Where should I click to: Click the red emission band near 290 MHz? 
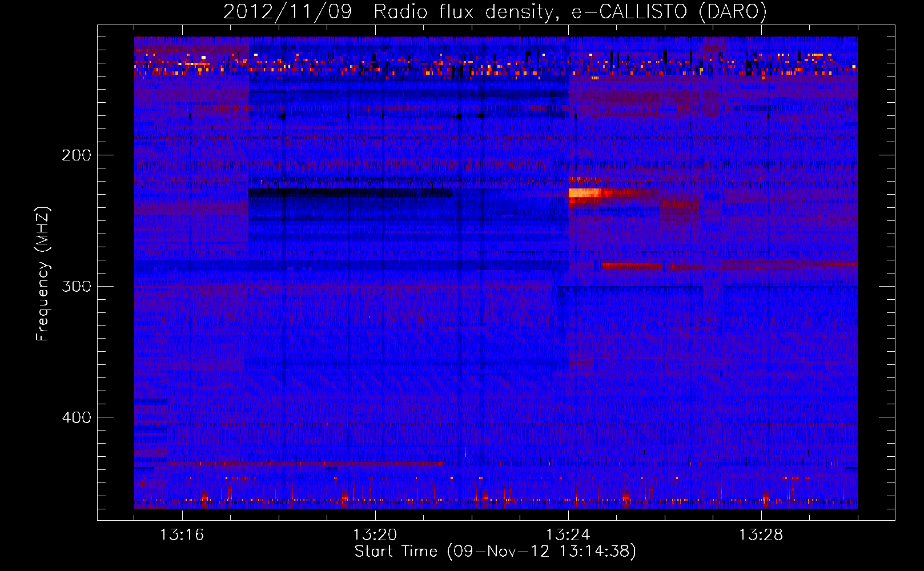(x=632, y=266)
